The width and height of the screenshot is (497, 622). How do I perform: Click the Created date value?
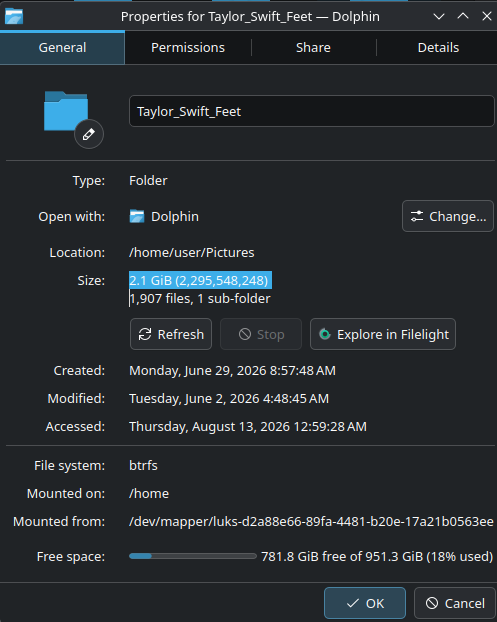pyautogui.click(x=232, y=371)
